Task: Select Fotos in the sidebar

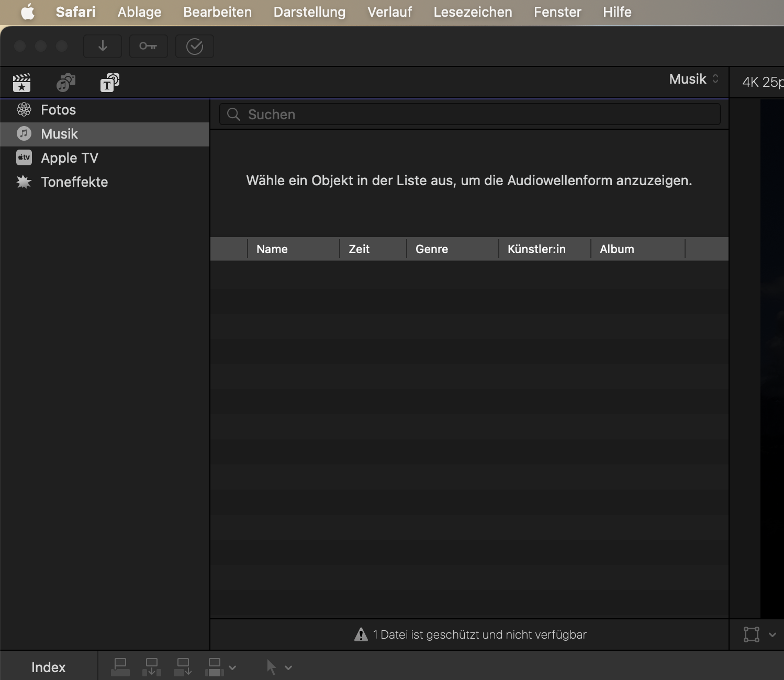Action: click(58, 110)
